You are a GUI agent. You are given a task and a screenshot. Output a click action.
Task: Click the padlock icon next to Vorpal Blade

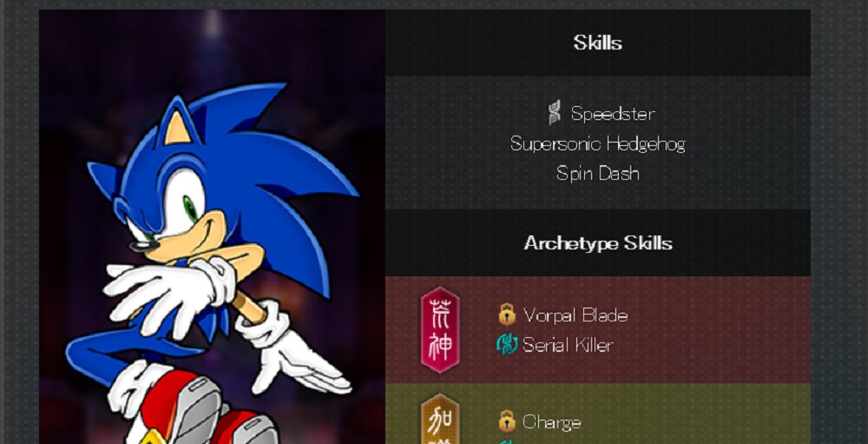click(507, 315)
